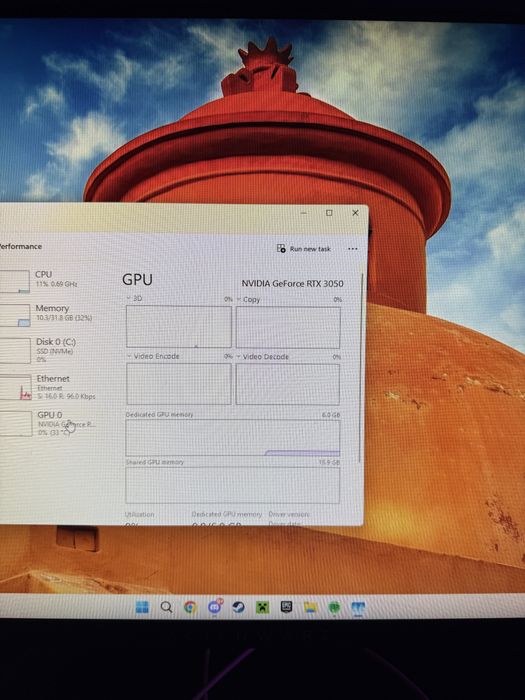Open the Video Encode engine dropdown
525x700 pixels.
coord(153,356)
